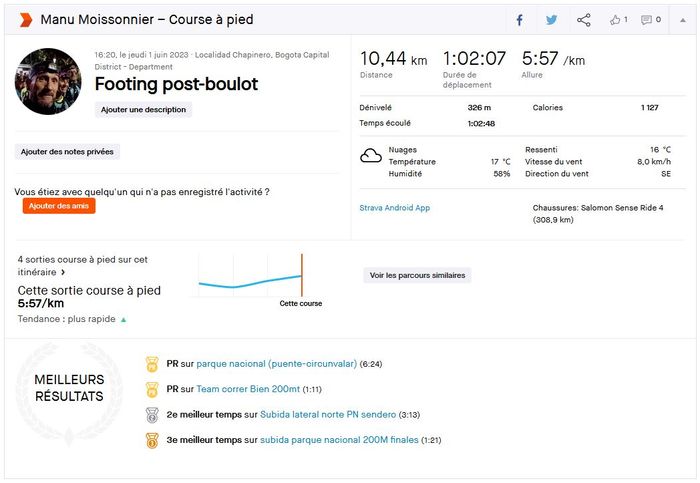
Task: Click the green faster trend arrow
Action: click(124, 320)
